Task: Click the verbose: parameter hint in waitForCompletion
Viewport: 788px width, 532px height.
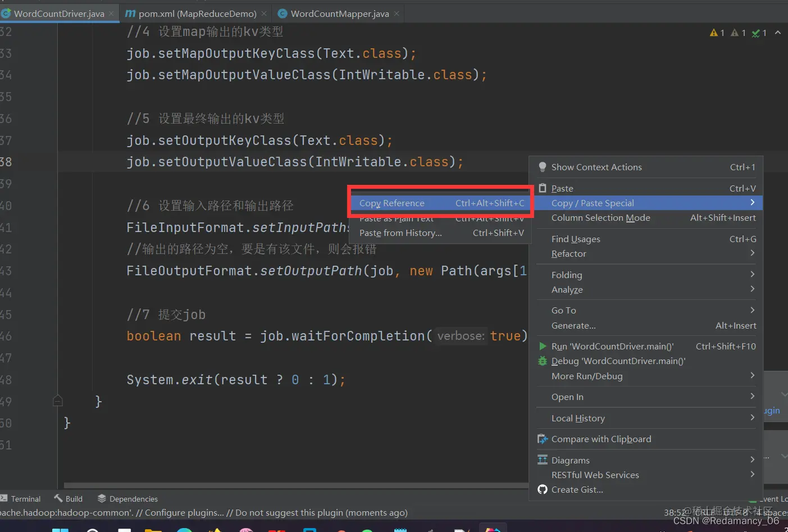Action: [x=461, y=336]
